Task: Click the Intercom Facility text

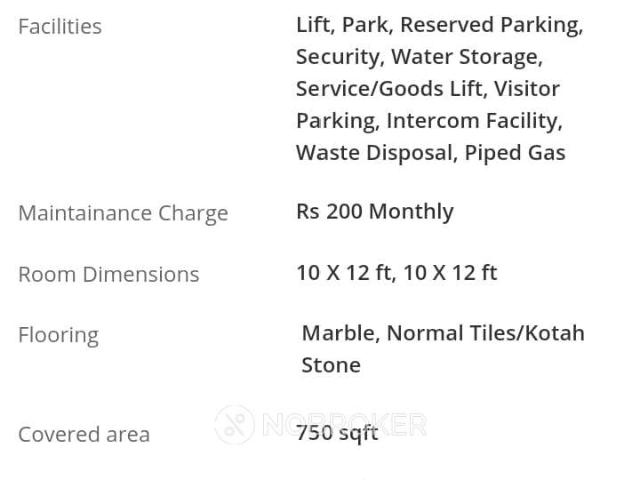Action: point(474,121)
